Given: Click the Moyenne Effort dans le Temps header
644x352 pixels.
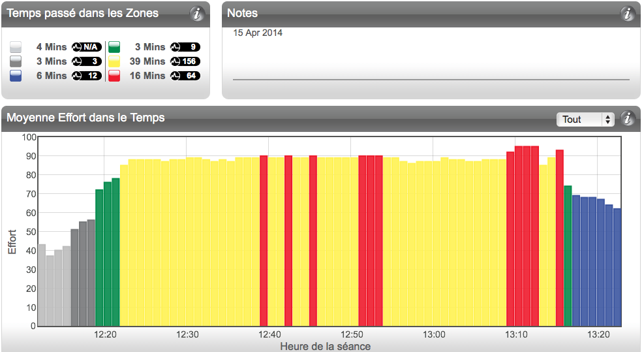Looking at the screenshot, I should [85, 118].
